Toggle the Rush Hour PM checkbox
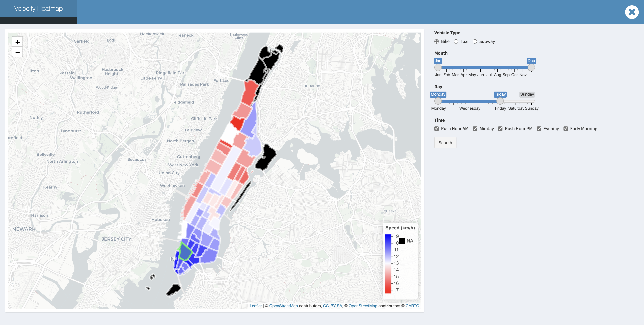Viewport: 644px width, 325px height. click(x=500, y=128)
